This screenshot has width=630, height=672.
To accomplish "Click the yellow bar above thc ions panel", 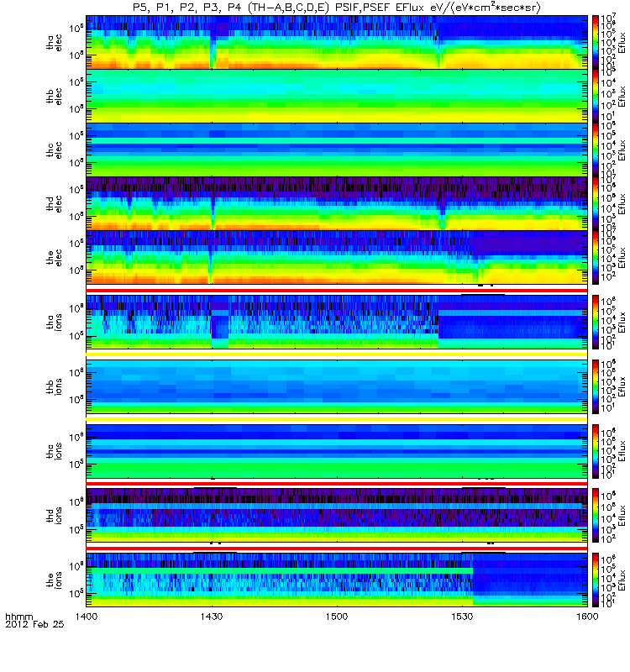I will pos(337,419).
